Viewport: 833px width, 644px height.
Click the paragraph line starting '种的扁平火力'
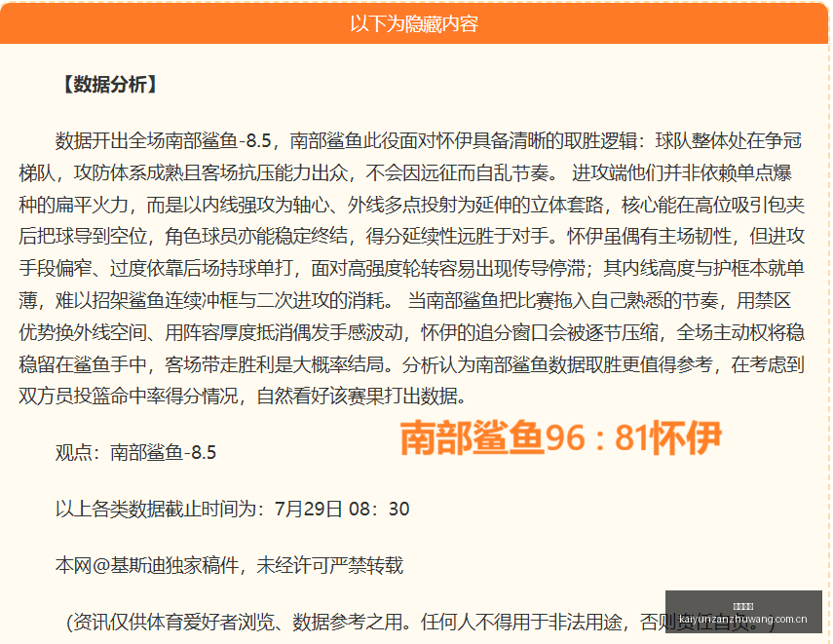tap(412, 205)
